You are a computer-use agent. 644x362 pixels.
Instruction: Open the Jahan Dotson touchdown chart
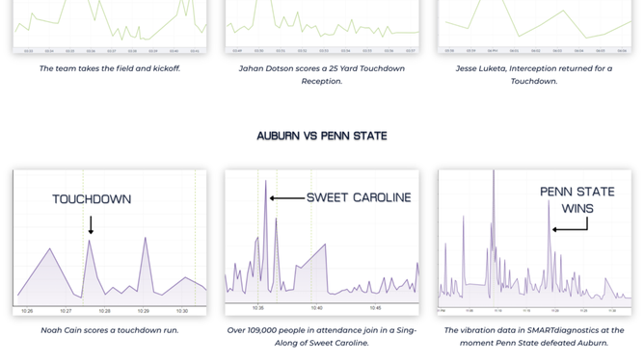pos(322,26)
